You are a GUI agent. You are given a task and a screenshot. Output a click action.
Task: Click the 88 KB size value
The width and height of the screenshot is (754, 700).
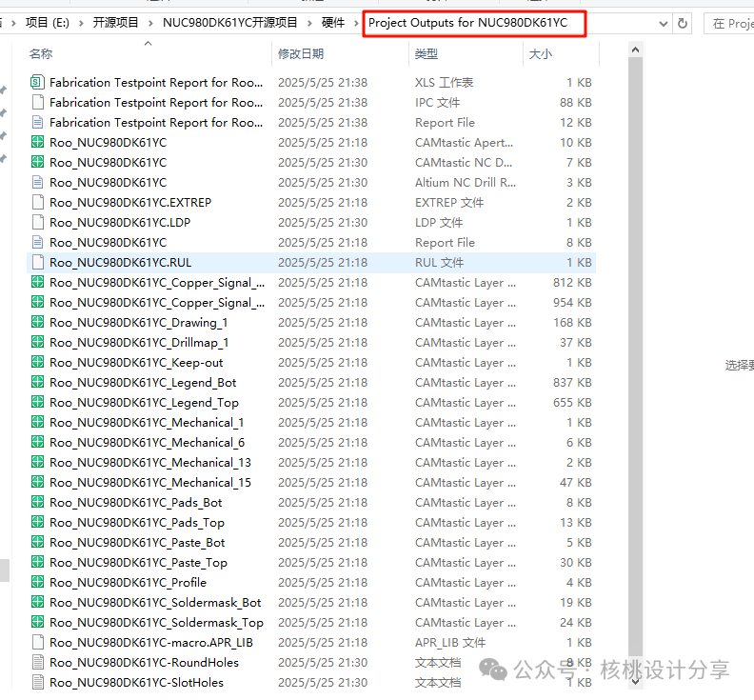pos(576,103)
